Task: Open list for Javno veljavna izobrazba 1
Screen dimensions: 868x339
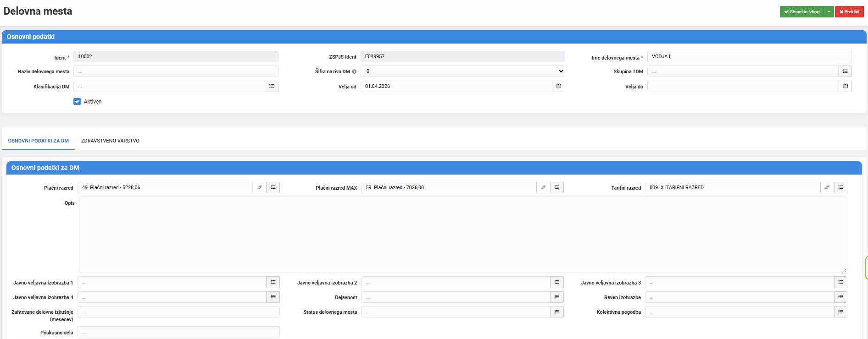Action: pos(273,282)
